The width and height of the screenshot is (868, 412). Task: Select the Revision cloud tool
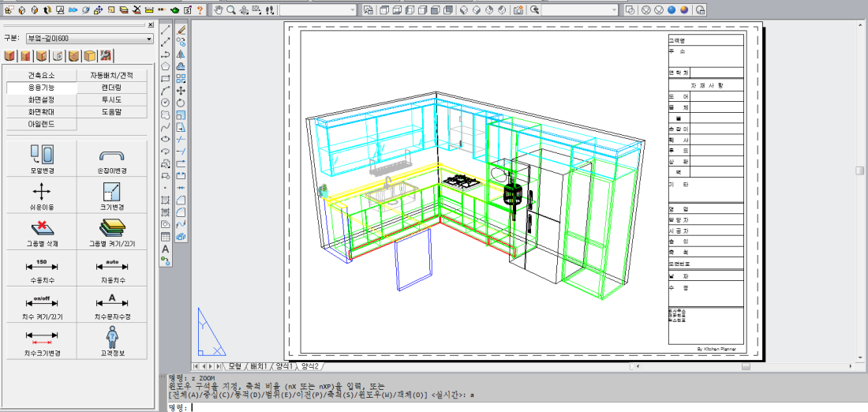click(165, 114)
